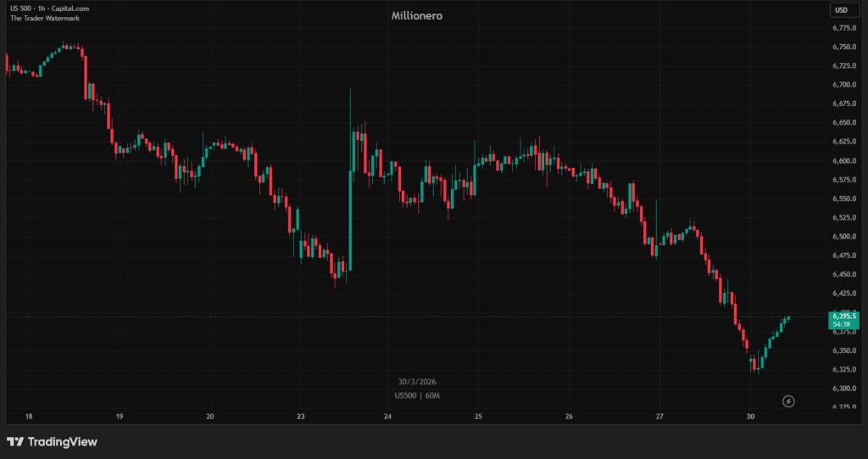This screenshot has width=868, height=459.
Task: Click the Millionero chart title
Action: (416, 16)
